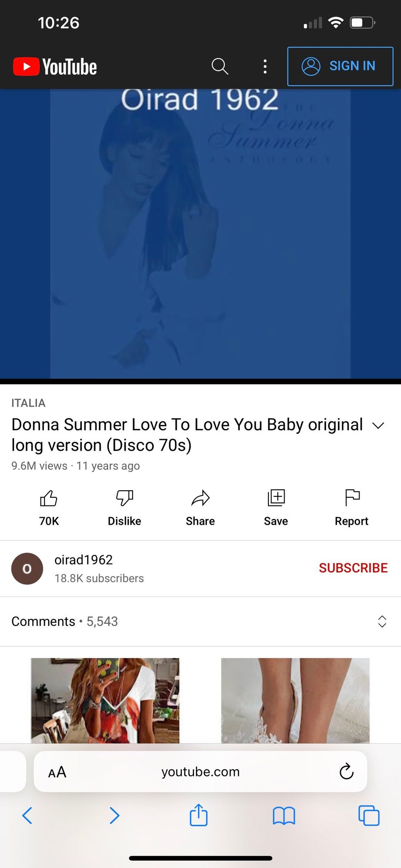The image size is (401, 868).
Task: Tap the video player to play
Action: [200, 234]
